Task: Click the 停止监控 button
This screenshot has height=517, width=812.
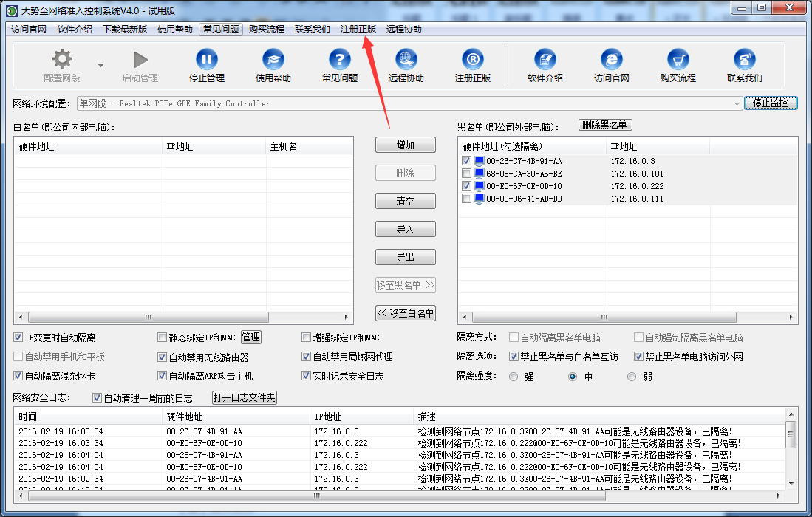Action: pyautogui.click(x=771, y=103)
